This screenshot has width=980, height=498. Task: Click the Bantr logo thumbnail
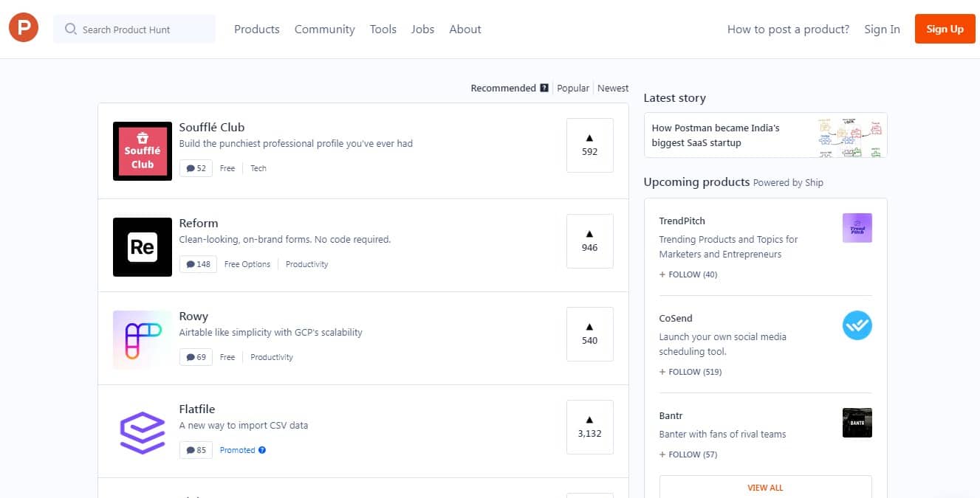click(x=857, y=423)
